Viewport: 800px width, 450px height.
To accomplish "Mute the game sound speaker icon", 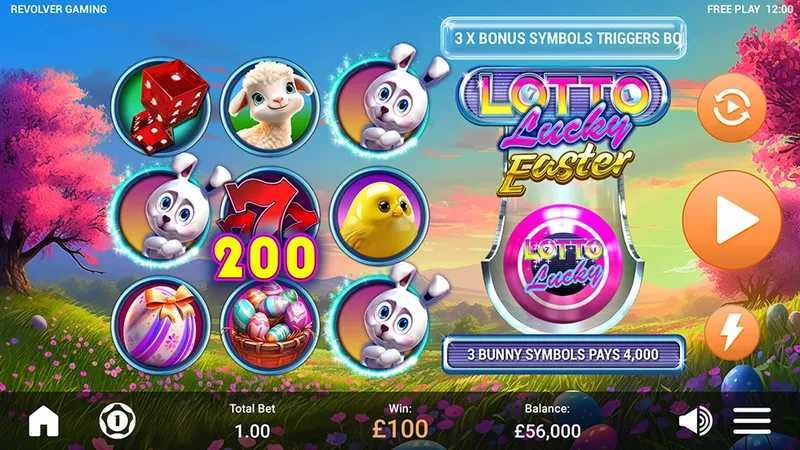I will pos(696,421).
